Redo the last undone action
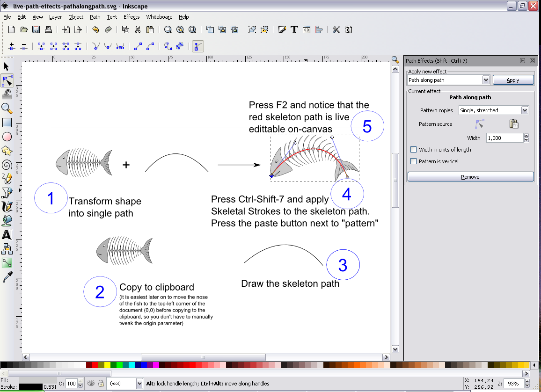This screenshot has height=392, width=541. click(108, 29)
